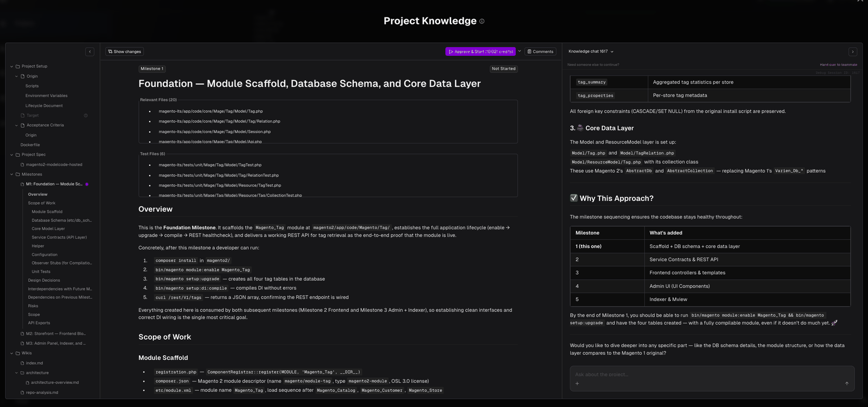Click the Not Started status badge

point(503,69)
